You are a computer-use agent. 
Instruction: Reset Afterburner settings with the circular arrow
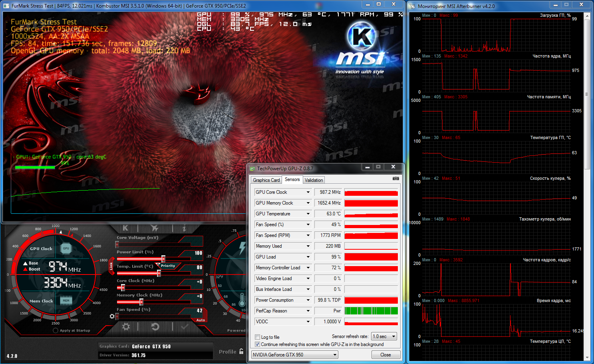155,326
